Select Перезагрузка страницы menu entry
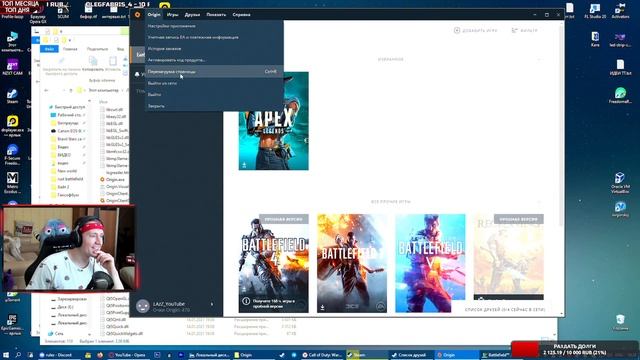Image resolution: width=640 pixels, height=360 pixels. tap(214, 71)
